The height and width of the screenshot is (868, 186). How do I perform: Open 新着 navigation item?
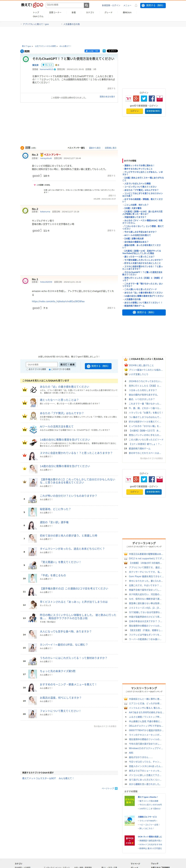point(74,12)
